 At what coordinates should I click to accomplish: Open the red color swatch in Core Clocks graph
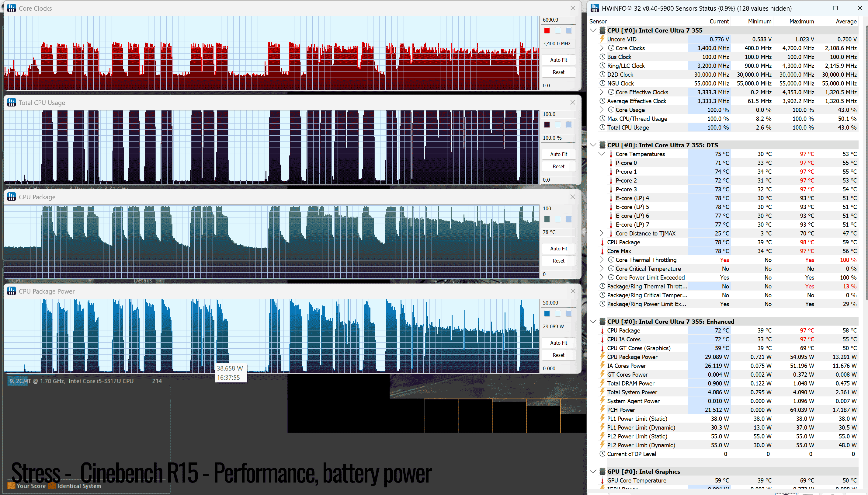547,31
